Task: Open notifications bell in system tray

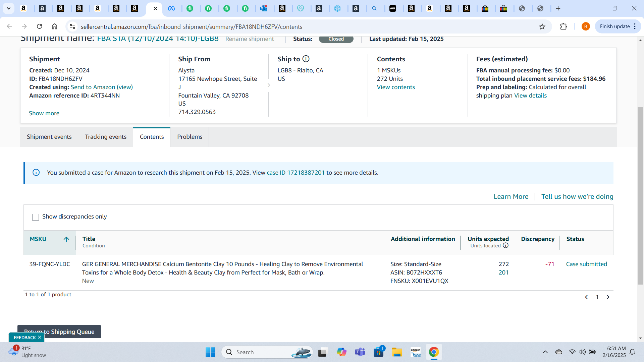Action: [632, 352]
